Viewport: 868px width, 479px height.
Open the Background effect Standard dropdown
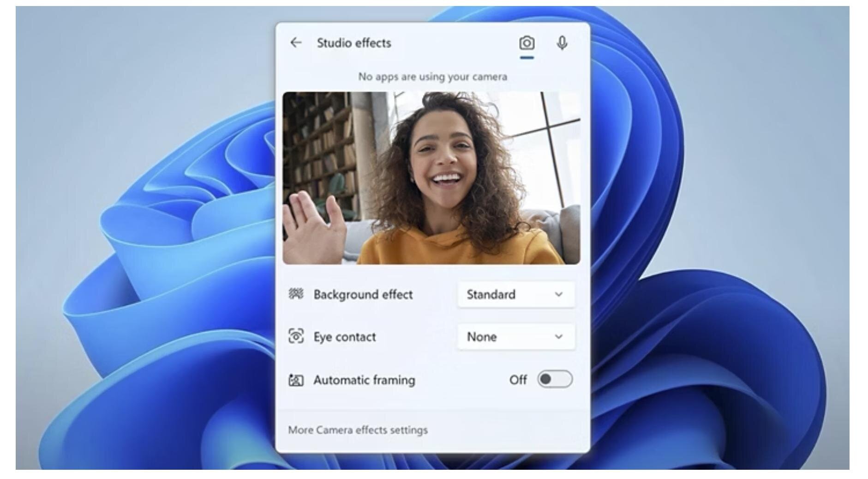515,294
